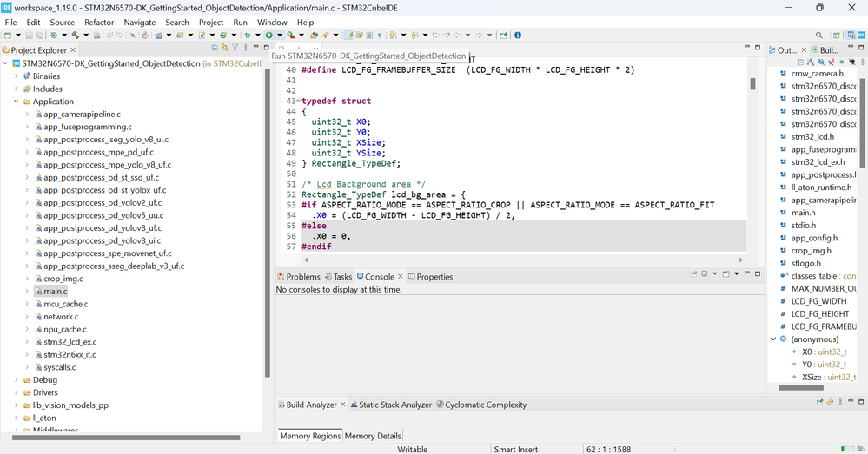Click the Build hammer icon

tap(76, 36)
